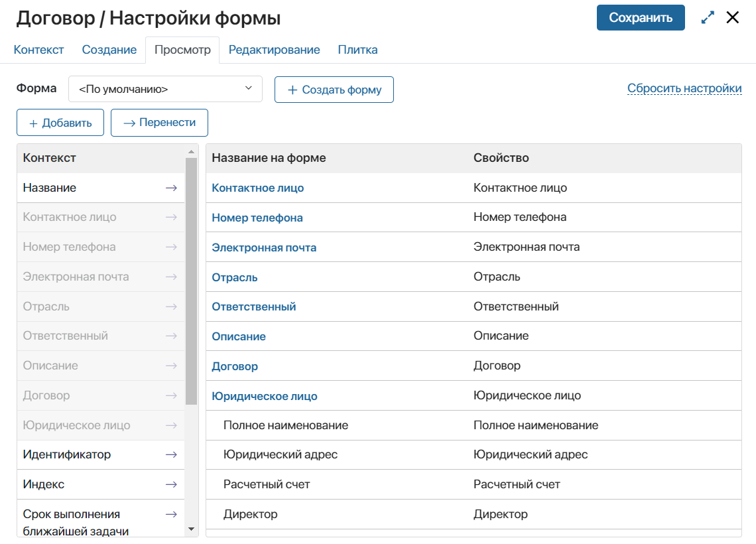Screen dimensions: 756x544
Task: Click the arrow icon in the Отрасль context row
Action: [x=171, y=306]
